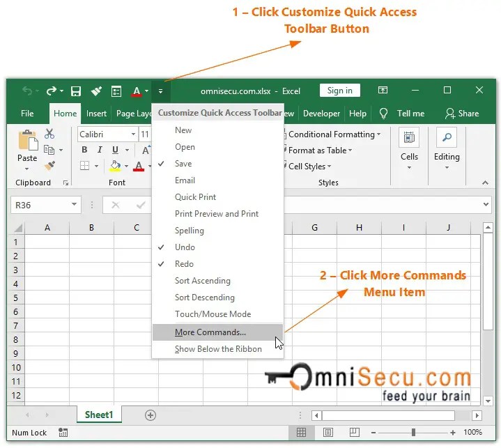Click the Borders icon in Font group

[x=85, y=166]
